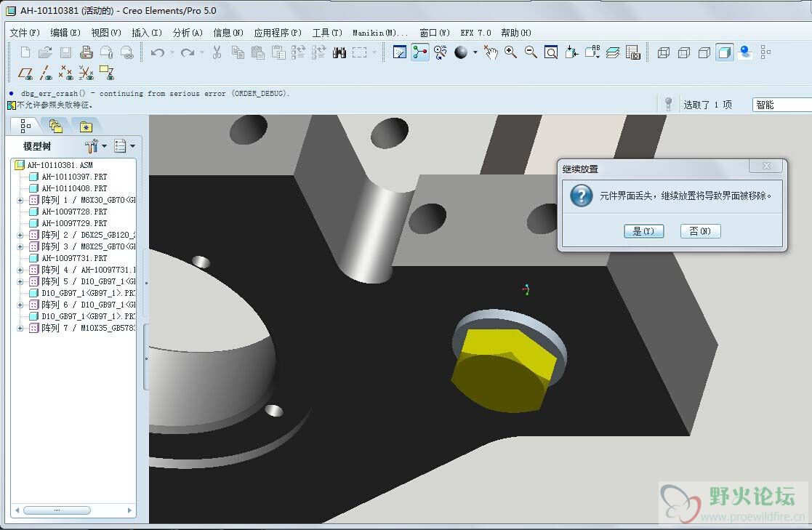Open the 插入(I) menu
812x530 pixels.
click(147, 33)
